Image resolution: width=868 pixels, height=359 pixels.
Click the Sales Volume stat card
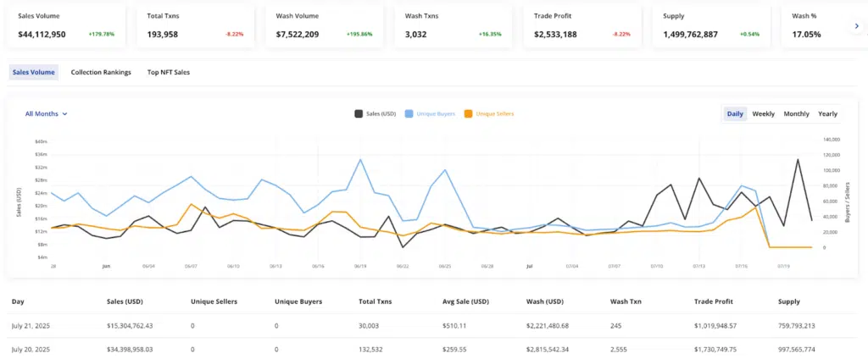click(66, 26)
